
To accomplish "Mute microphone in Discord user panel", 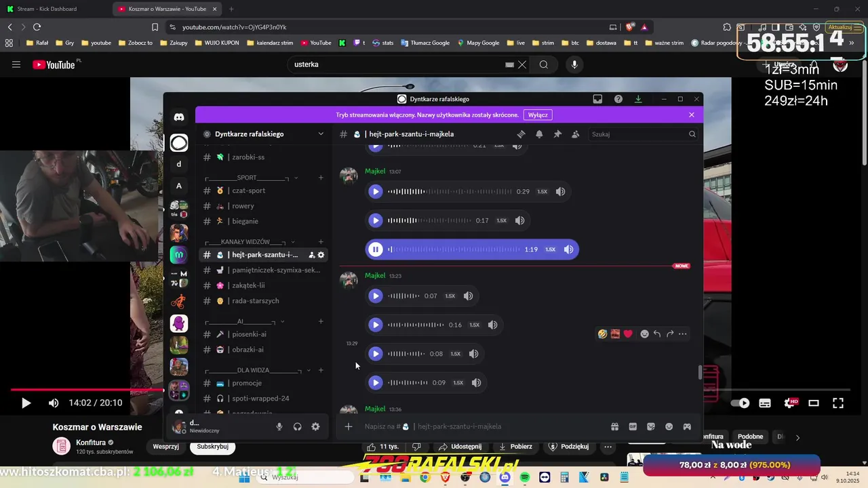I will pyautogui.click(x=279, y=426).
